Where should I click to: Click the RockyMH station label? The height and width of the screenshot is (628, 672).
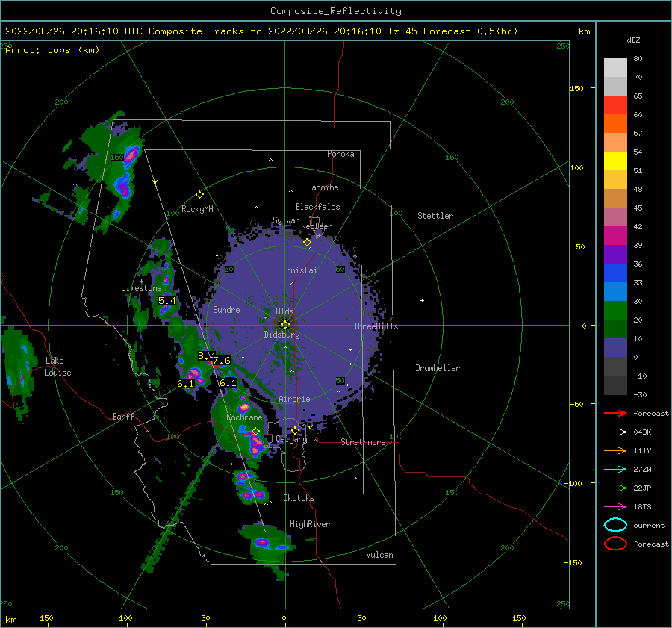197,209
